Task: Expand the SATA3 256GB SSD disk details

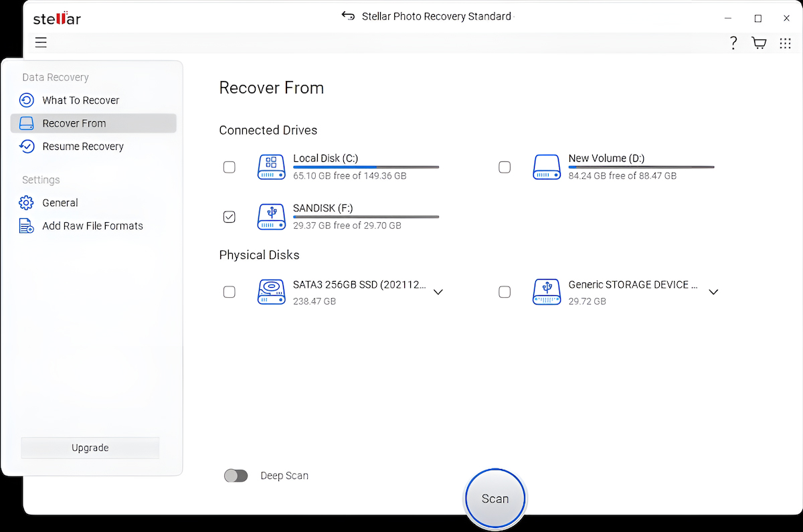Action: pos(438,292)
